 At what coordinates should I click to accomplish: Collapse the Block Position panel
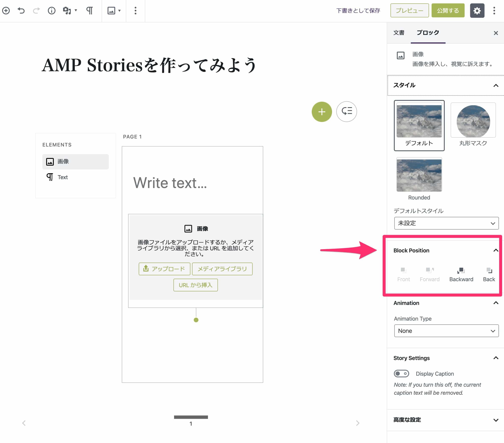tap(446, 251)
